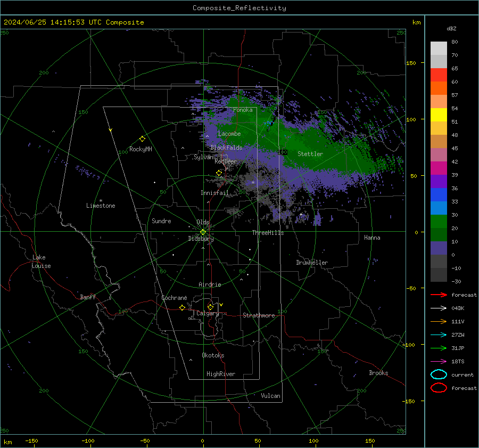Click yellow diamond marker at Didsbury radar center
479x448 pixels.
click(203, 232)
